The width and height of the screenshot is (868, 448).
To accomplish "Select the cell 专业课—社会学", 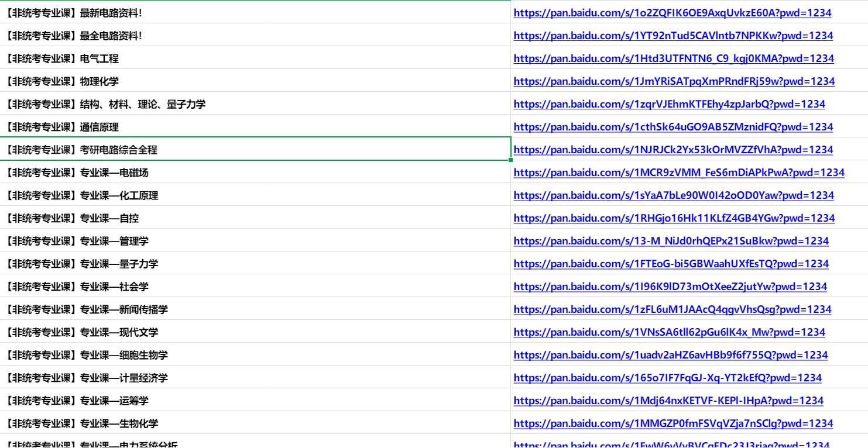I will (x=255, y=286).
